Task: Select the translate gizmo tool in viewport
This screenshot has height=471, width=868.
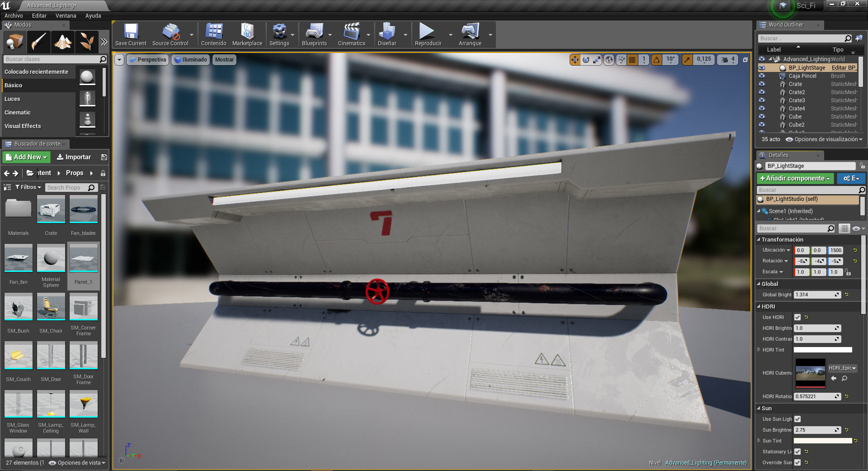Action: (x=575, y=60)
